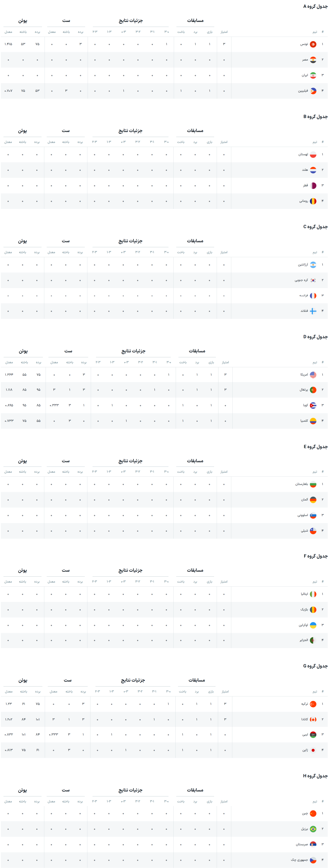Click the Ukraine flag icon in Group F
Image resolution: width=330 pixels, height=868 pixels.
tap(313, 625)
